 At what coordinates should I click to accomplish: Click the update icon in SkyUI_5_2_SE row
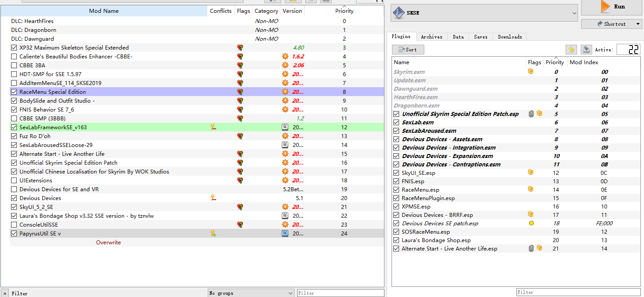pos(286,207)
